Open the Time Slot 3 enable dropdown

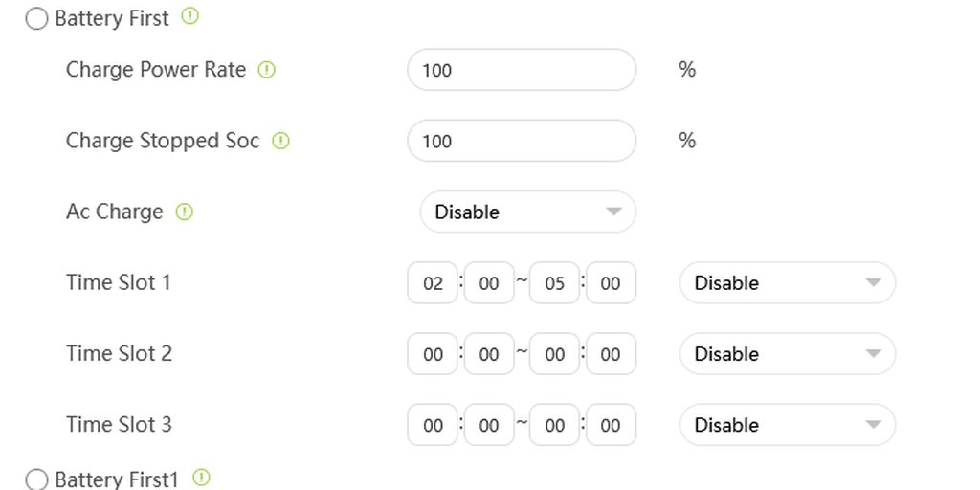click(787, 425)
